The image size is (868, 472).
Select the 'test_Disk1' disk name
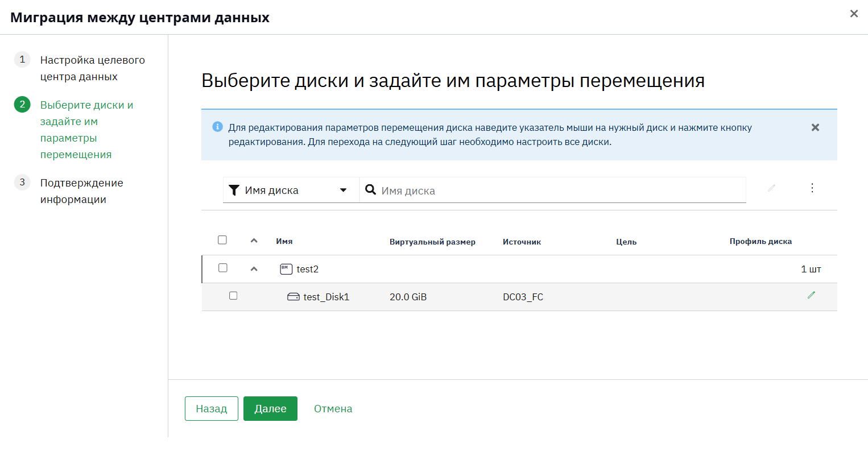(326, 297)
